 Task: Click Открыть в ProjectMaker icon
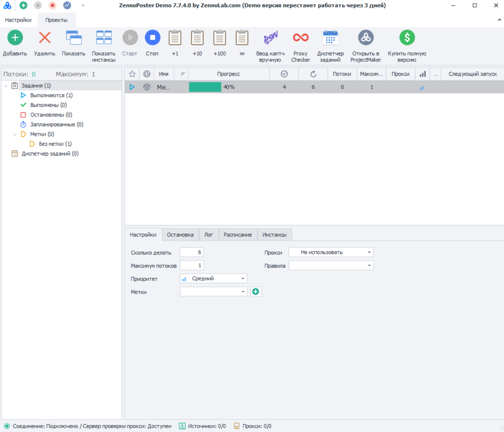[x=366, y=38]
